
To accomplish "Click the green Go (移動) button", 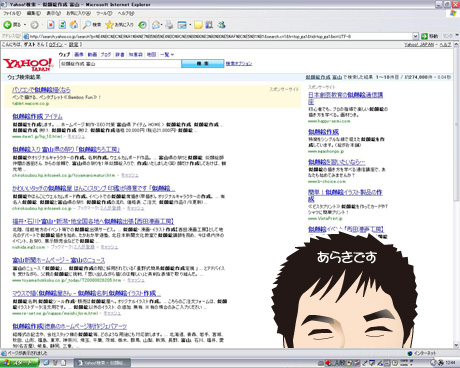I will [430, 36].
